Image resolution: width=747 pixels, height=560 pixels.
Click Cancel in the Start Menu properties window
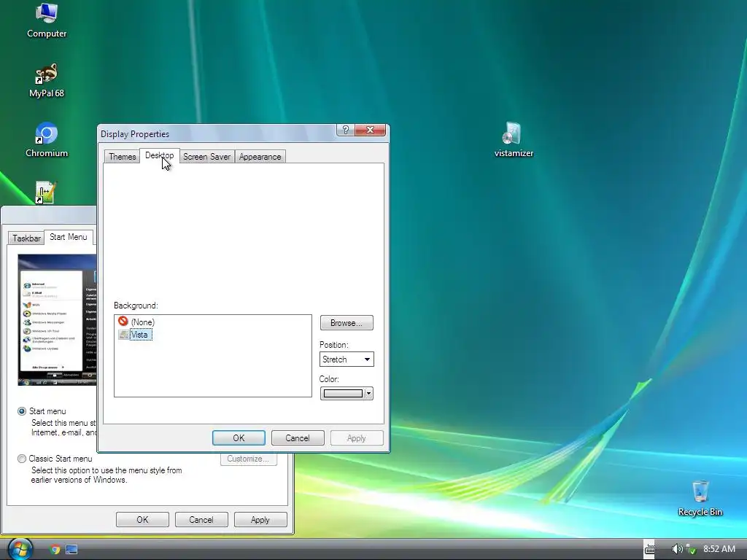(201, 519)
